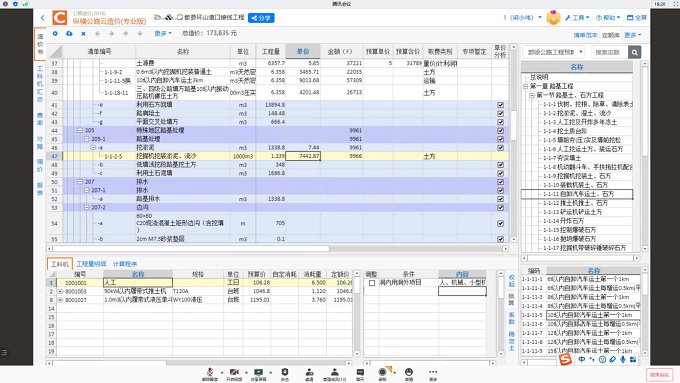This screenshot has height=383, width=680.
Task: Click the 全屏 fullscreen button
Action: pos(637,18)
